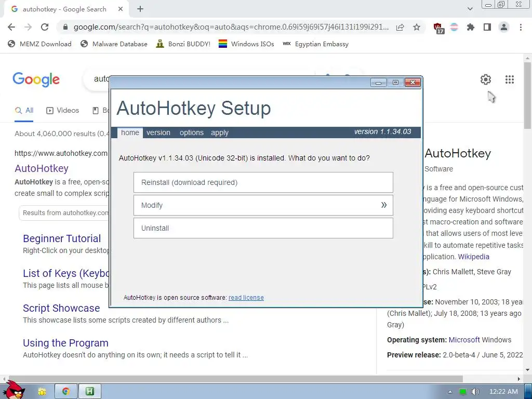Share this page via address bar icon
This screenshot has height=399, width=532.
click(400, 27)
